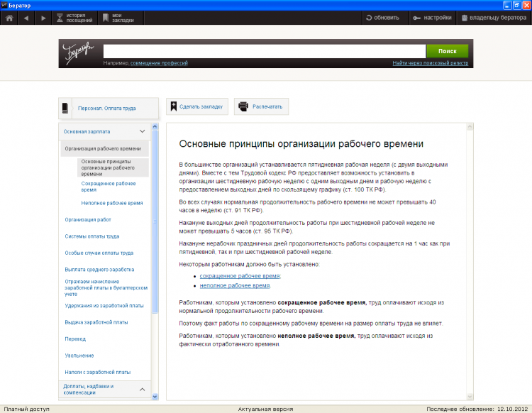Open Сокращенное рабочее время in sidebar

[109, 187]
